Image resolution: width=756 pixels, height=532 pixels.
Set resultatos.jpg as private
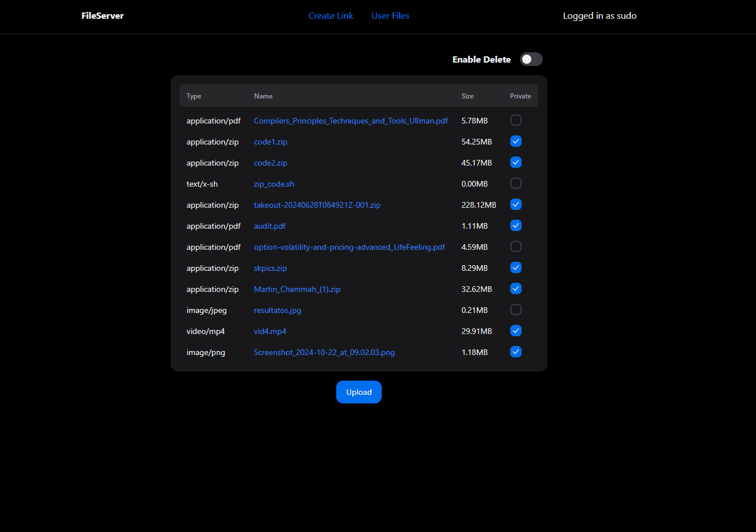click(x=515, y=310)
